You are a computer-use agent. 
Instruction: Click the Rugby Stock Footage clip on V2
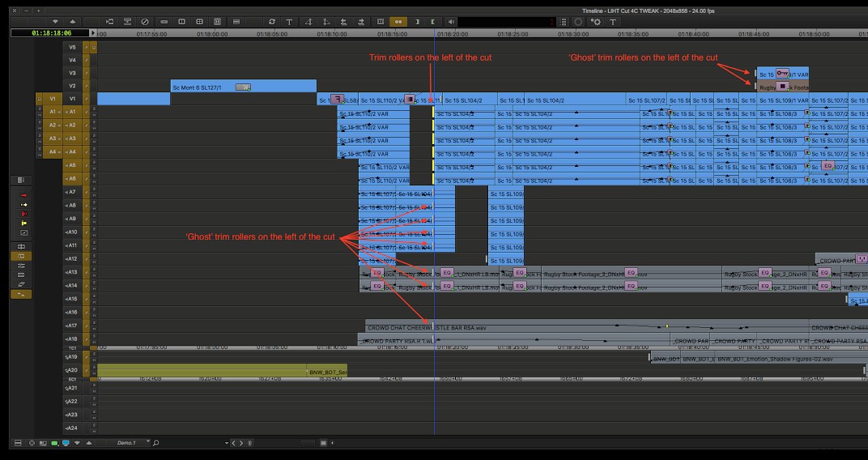(x=783, y=87)
